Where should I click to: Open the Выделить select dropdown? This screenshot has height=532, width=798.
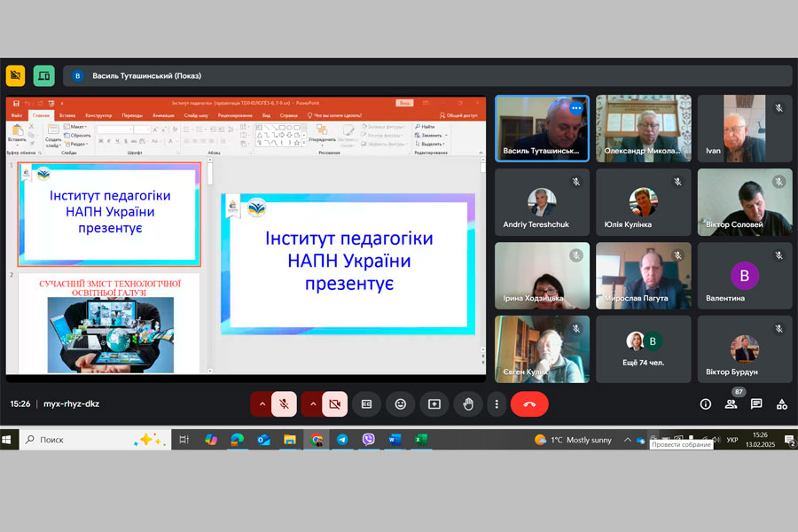[429, 144]
